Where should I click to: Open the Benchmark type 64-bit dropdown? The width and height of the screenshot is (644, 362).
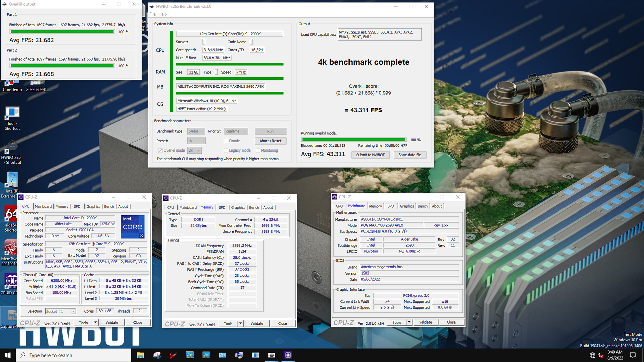click(196, 131)
